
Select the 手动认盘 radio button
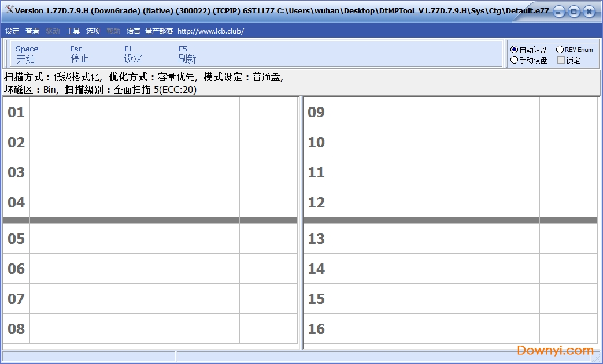515,60
